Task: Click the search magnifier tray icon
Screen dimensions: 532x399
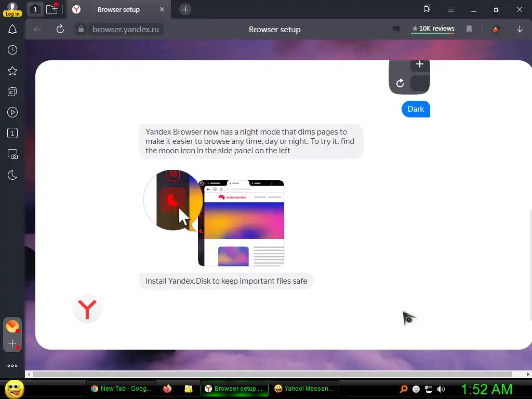Action: click(x=403, y=389)
